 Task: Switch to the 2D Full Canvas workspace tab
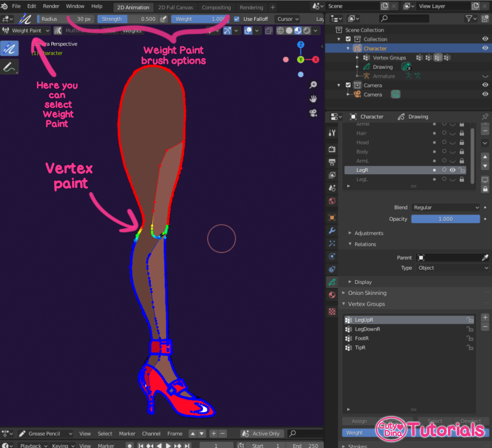coord(176,7)
